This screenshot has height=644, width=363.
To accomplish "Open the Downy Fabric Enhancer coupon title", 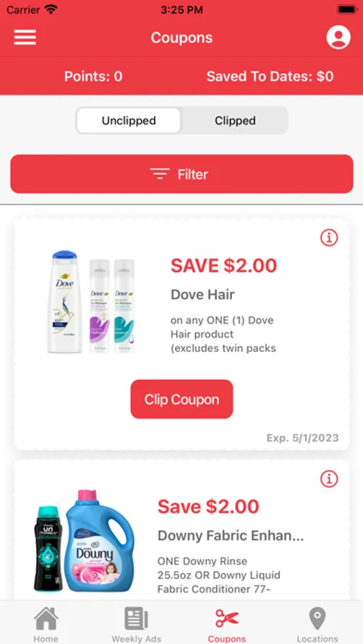I will click(x=231, y=535).
